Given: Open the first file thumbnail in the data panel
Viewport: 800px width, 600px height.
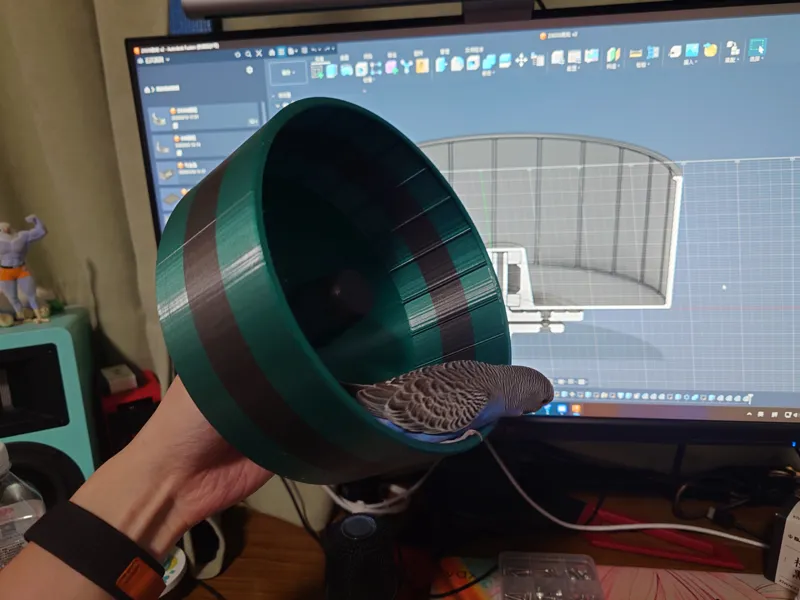Looking at the screenshot, I should (159, 118).
